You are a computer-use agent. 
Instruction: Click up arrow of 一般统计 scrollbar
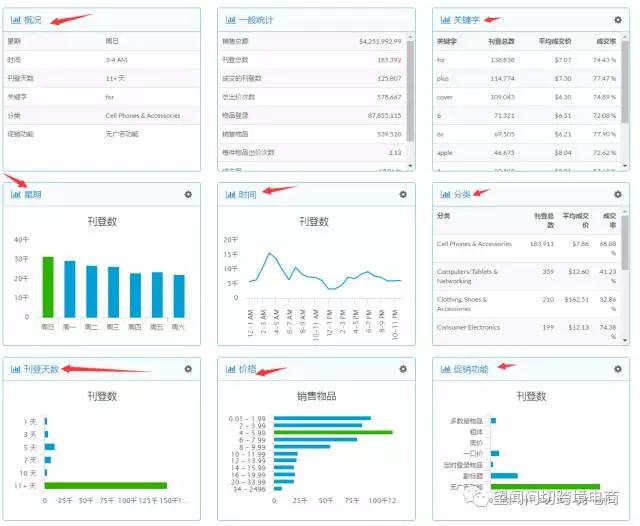pos(410,37)
